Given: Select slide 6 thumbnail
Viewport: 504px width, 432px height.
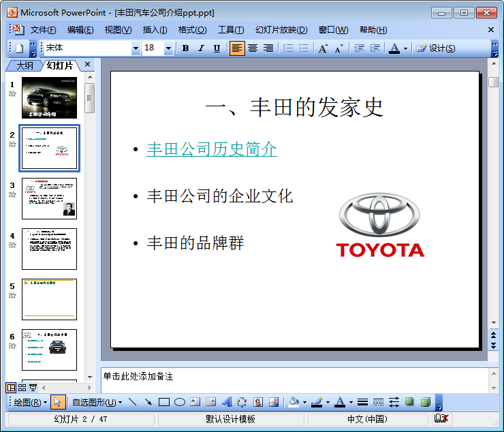Looking at the screenshot, I should click(x=49, y=350).
